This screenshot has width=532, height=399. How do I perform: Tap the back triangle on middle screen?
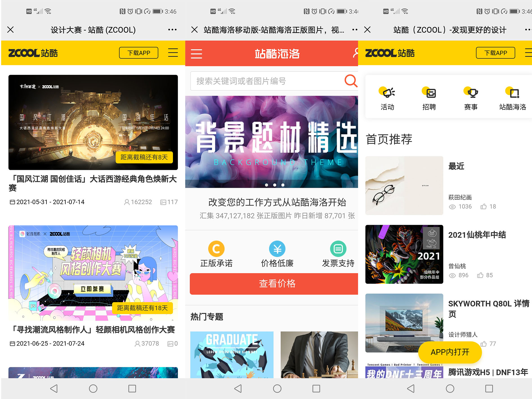point(238,389)
